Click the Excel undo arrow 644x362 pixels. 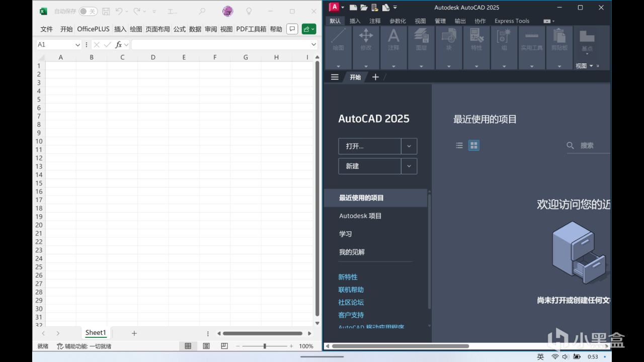[x=119, y=11]
